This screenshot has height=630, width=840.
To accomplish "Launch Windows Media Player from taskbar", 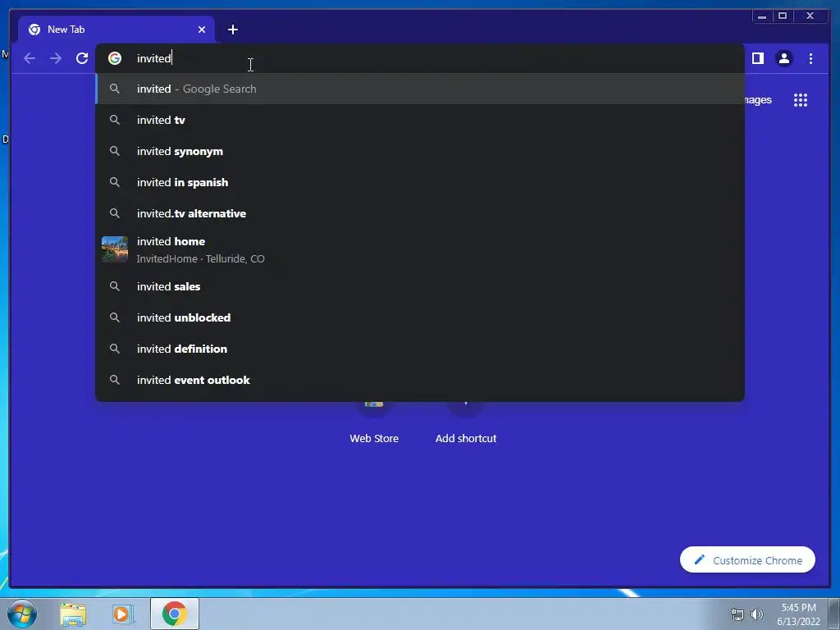I will point(123,614).
